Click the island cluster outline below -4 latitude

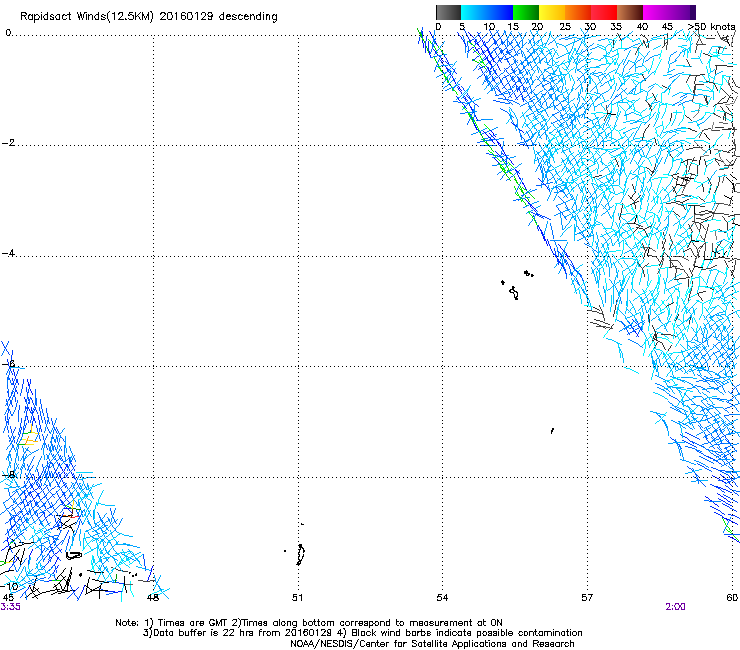[514, 293]
